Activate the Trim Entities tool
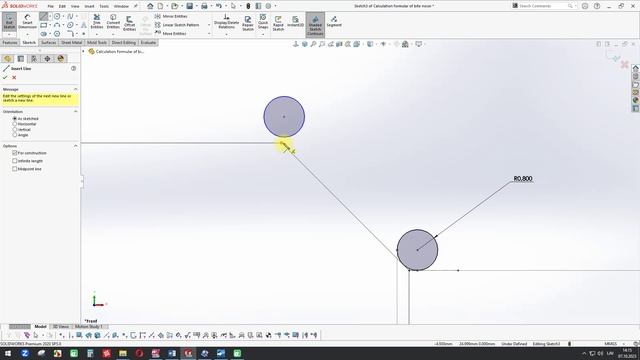Viewport: 640px width, 360px height. (x=97, y=21)
